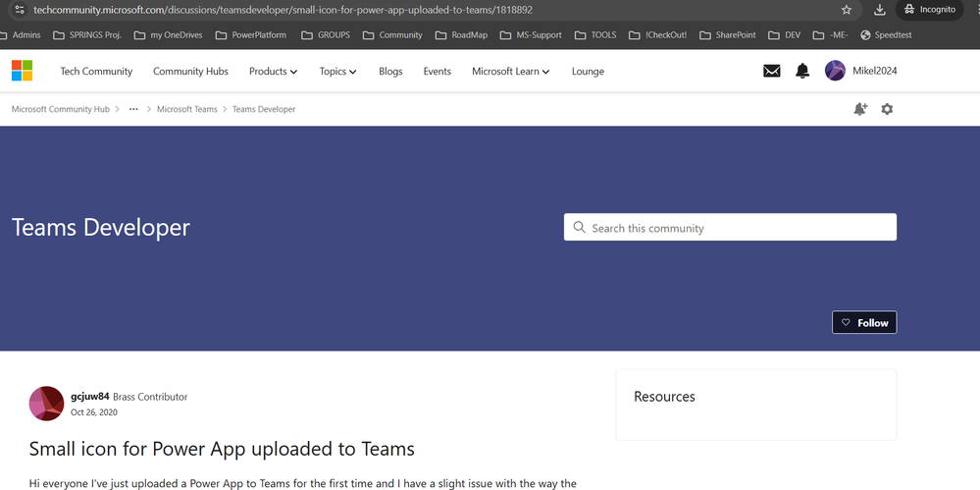Open the messages envelope icon
This screenshot has height=490, width=980.
pyautogui.click(x=772, y=72)
